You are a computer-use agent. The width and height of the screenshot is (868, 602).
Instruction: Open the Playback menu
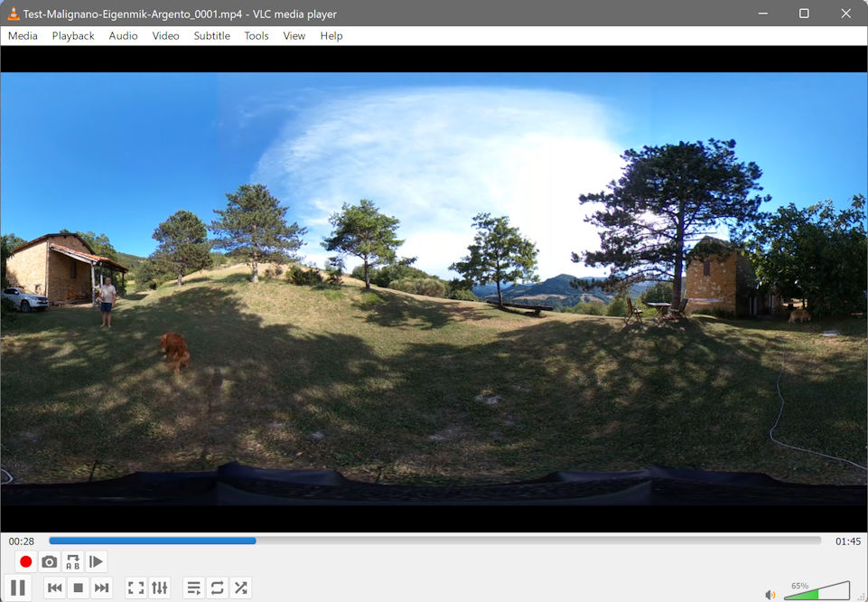[73, 36]
